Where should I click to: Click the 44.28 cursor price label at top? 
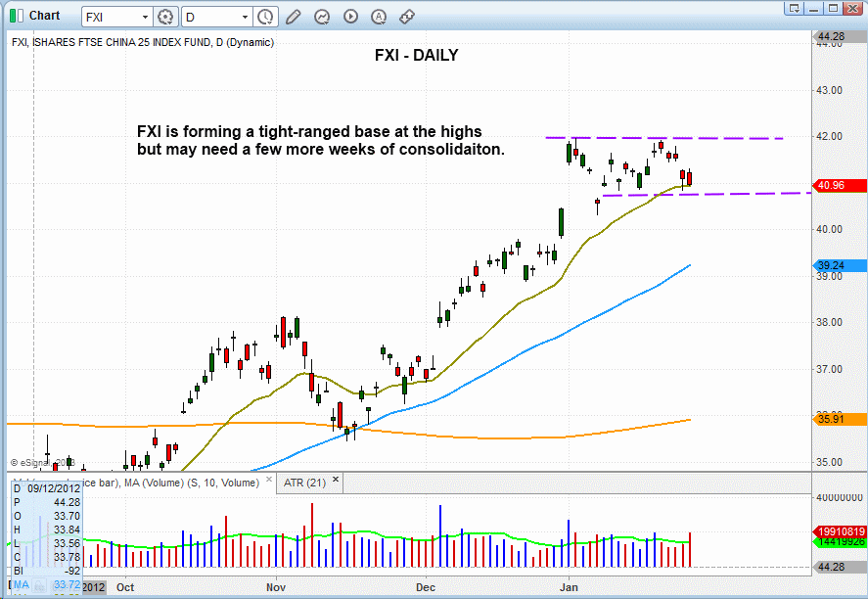(x=840, y=36)
